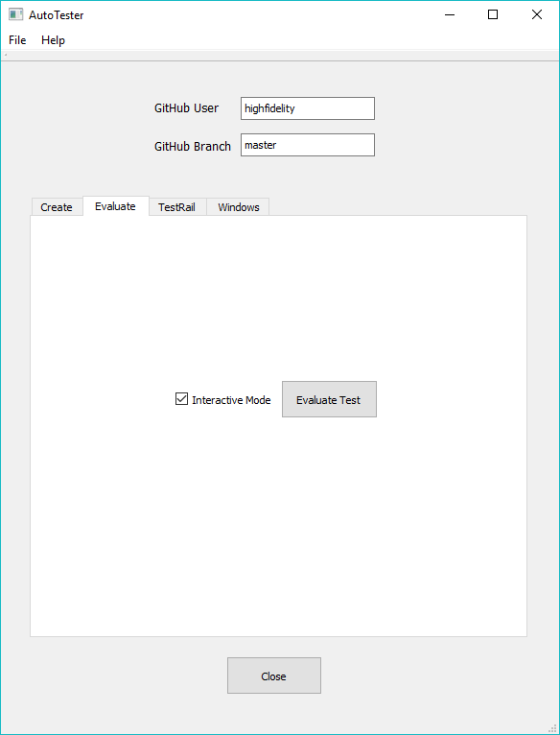Screen dimensions: 560x735
Task: Click the GitHub Branch label
Action: [x=193, y=146]
